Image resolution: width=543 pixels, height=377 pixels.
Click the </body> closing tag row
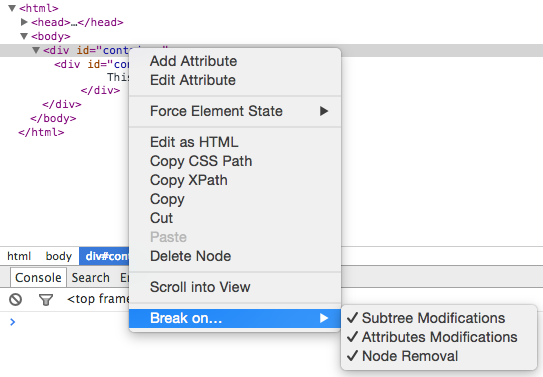tap(53, 118)
